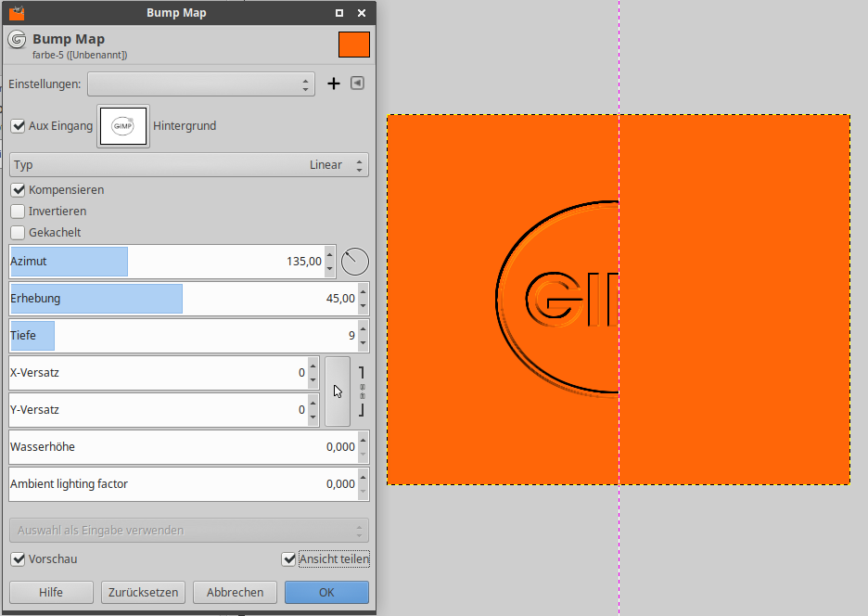Select the Aux input image thumbnail

coord(123,125)
